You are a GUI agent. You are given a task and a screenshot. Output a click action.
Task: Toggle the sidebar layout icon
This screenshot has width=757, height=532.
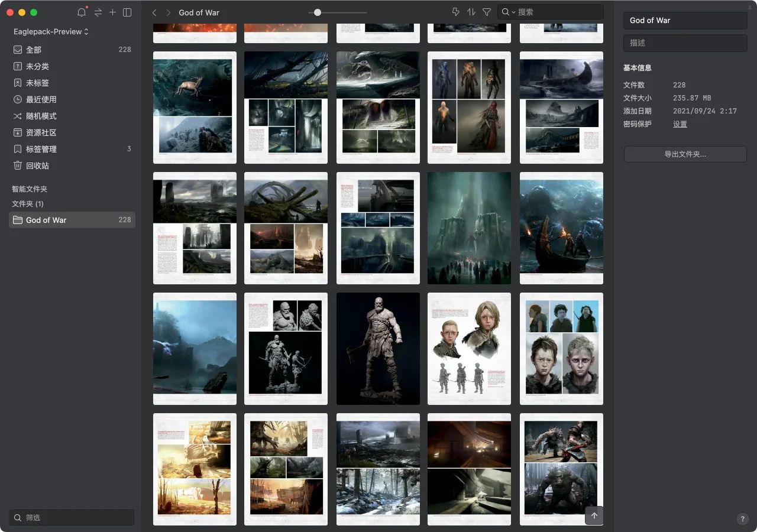coord(127,12)
